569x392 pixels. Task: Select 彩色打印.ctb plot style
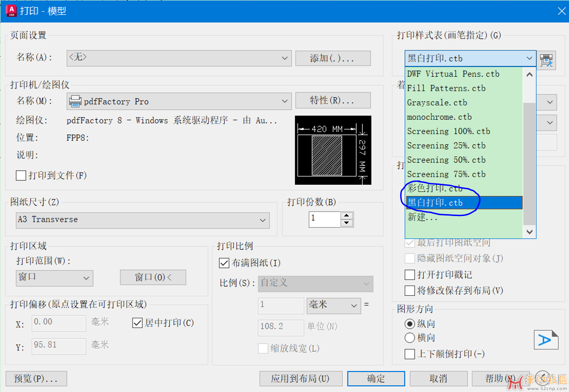point(464,188)
